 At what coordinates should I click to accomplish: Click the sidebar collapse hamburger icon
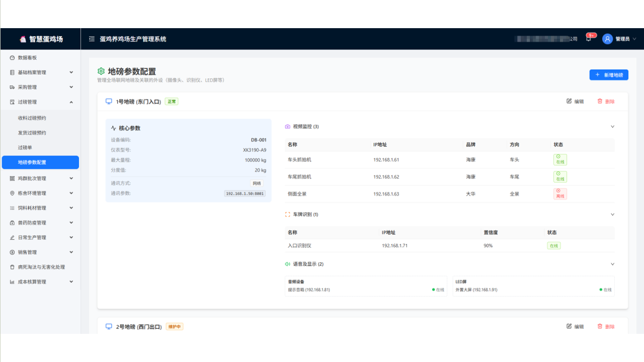click(92, 39)
